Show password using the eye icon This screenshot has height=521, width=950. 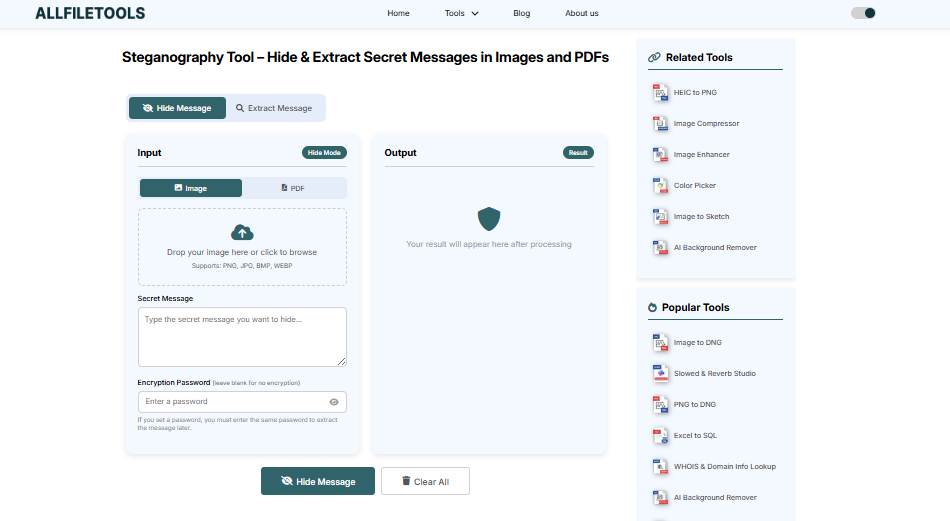[x=334, y=402]
